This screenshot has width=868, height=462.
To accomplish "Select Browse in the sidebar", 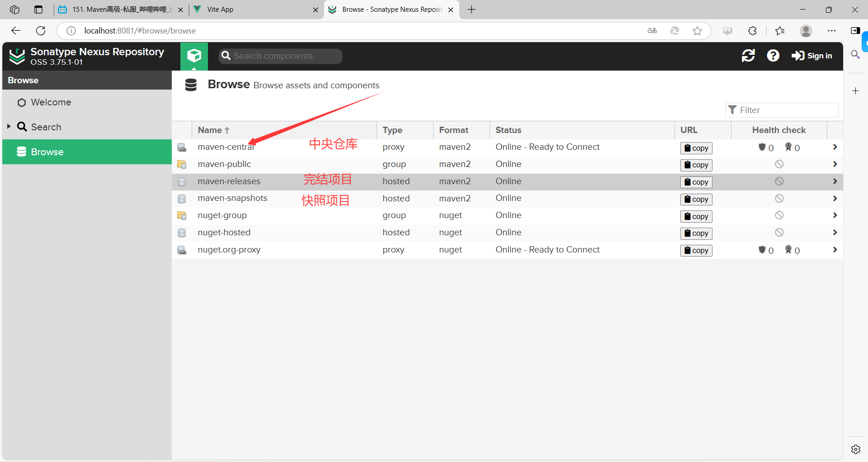I will tap(87, 152).
